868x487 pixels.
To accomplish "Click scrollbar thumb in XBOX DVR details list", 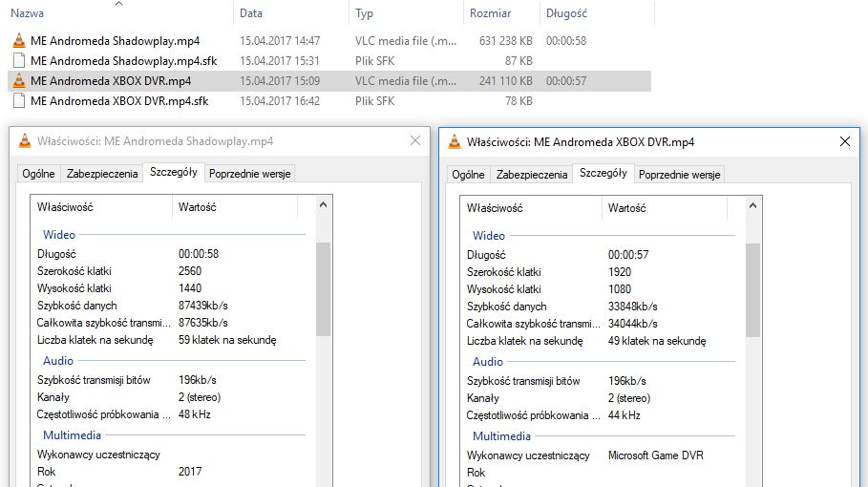I will 753,286.
